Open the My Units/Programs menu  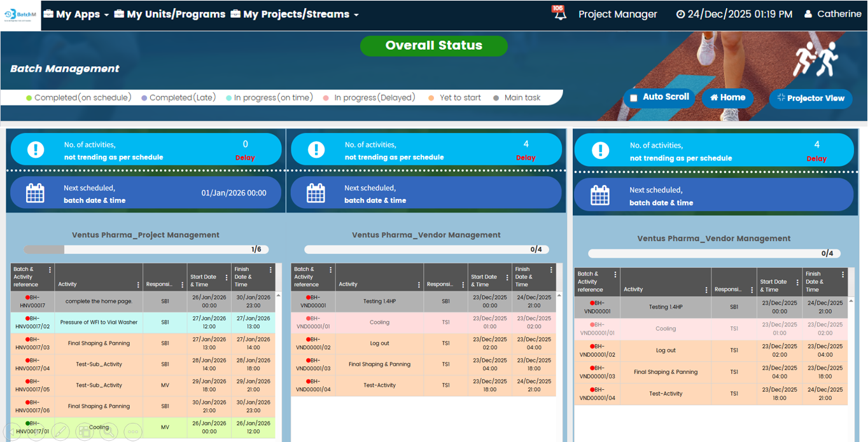pyautogui.click(x=170, y=15)
